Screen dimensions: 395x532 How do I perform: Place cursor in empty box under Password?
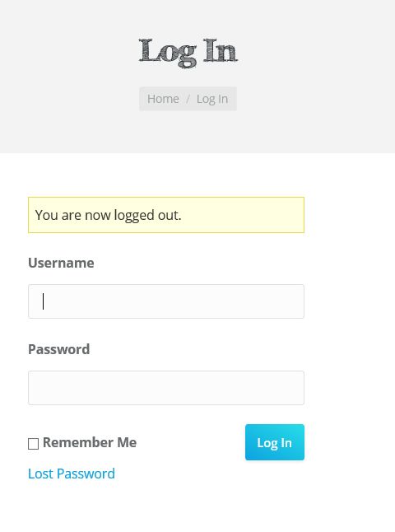(x=166, y=388)
